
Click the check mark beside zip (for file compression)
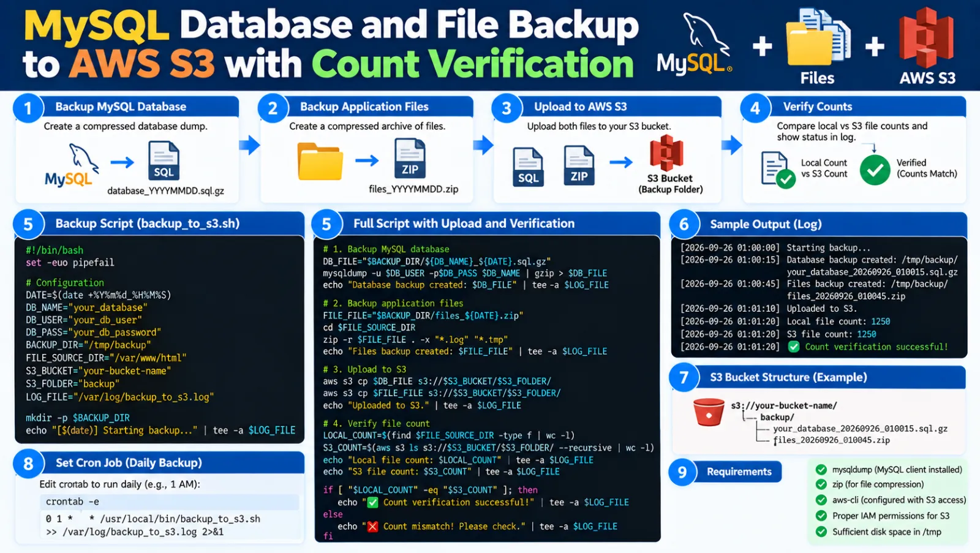click(821, 484)
